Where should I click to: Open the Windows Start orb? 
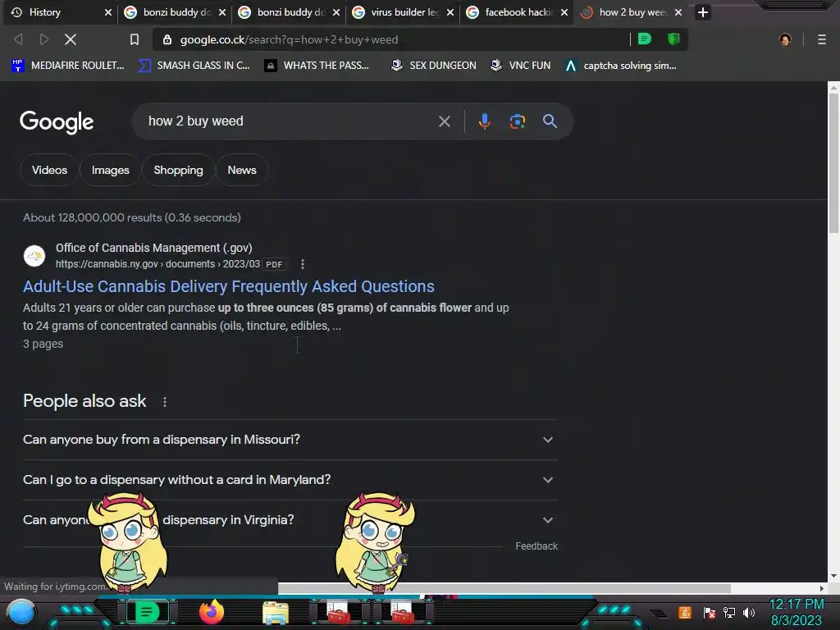(x=21, y=613)
